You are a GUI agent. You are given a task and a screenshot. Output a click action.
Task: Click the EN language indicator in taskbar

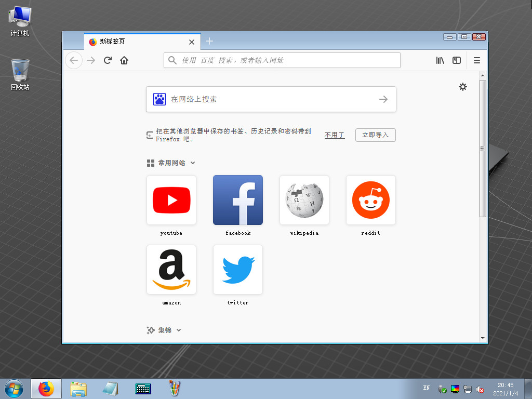coord(426,388)
